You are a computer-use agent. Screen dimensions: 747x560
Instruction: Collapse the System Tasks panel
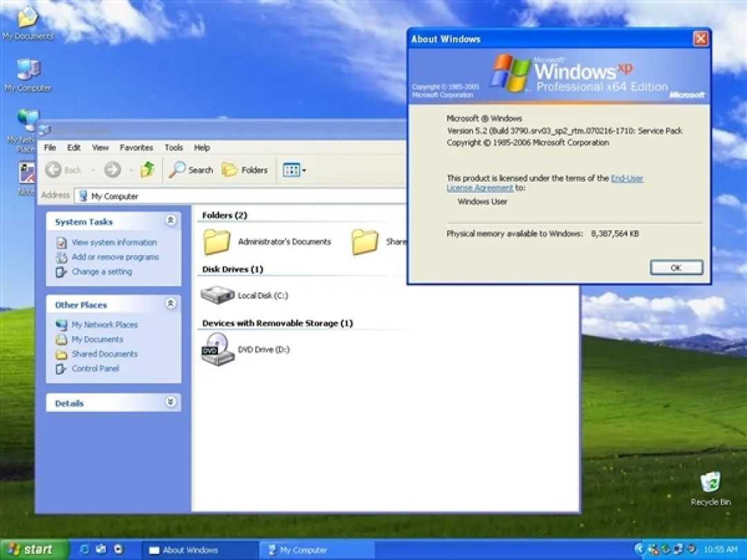[170, 221]
